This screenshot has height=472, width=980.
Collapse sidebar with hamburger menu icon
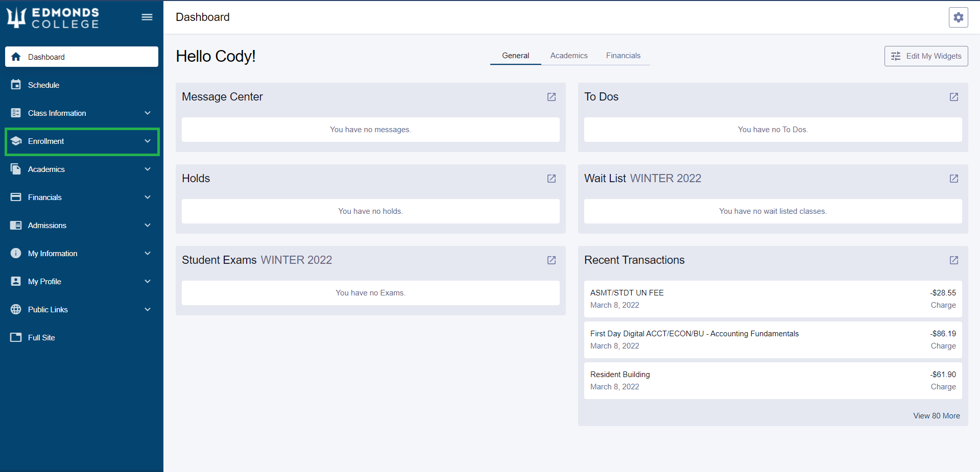coord(147,17)
